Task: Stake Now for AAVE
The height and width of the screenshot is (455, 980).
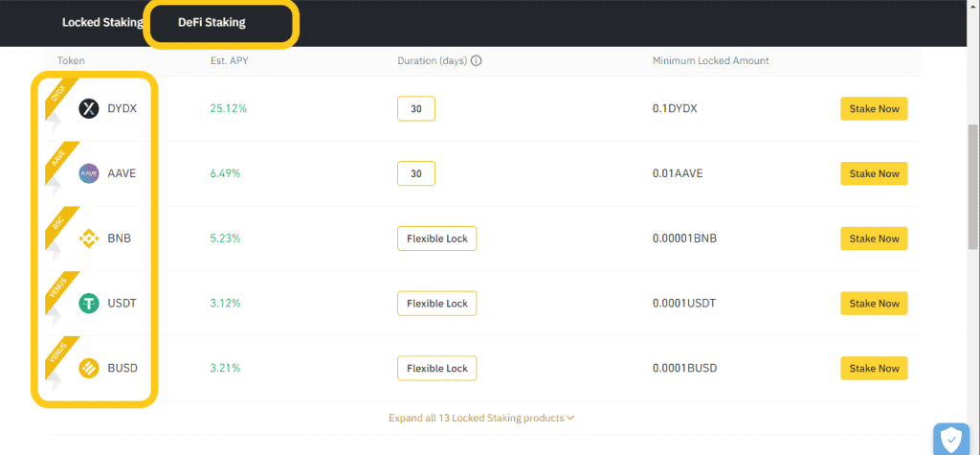Action: pos(874,173)
